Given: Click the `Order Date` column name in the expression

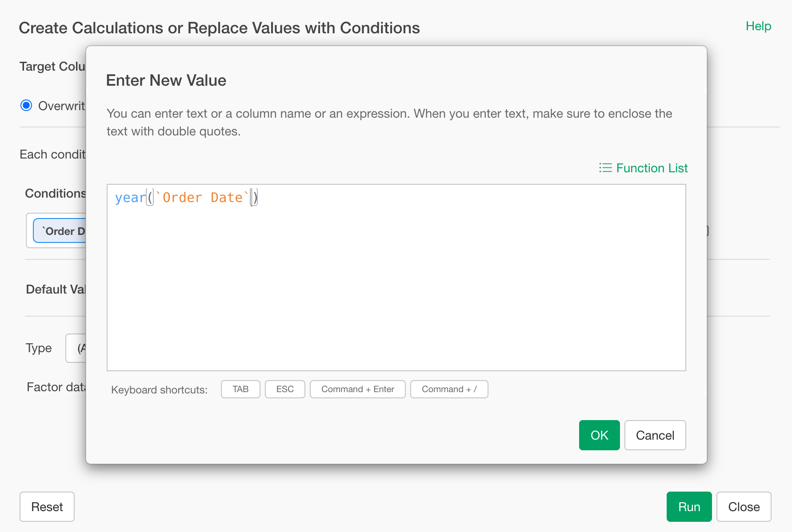Looking at the screenshot, I should point(202,198).
